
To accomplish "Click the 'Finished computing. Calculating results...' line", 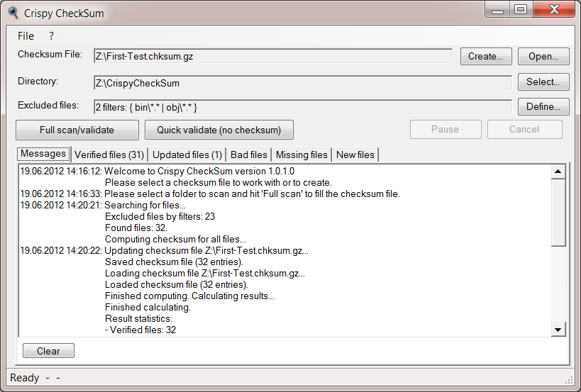I will pyautogui.click(x=189, y=296).
